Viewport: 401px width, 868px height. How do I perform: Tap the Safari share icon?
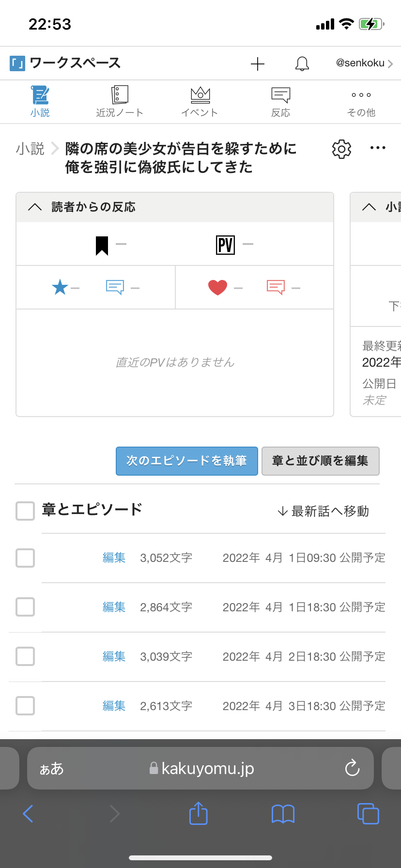coord(198,813)
